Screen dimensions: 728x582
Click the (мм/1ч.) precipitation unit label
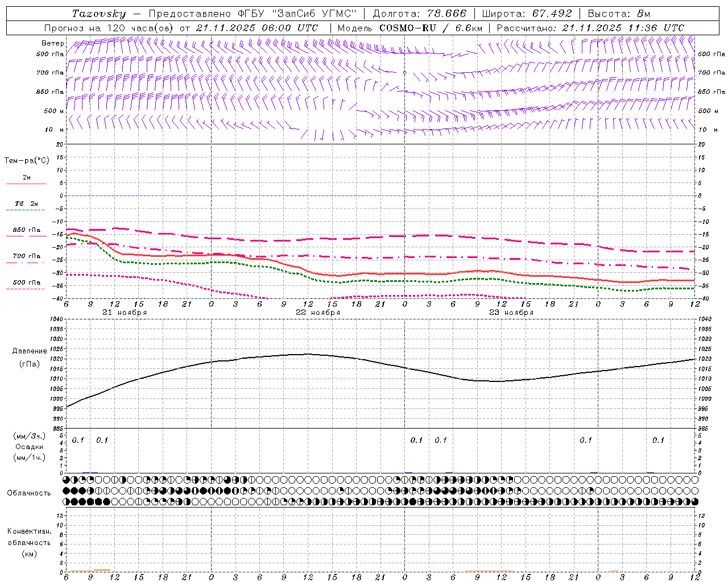(29, 458)
